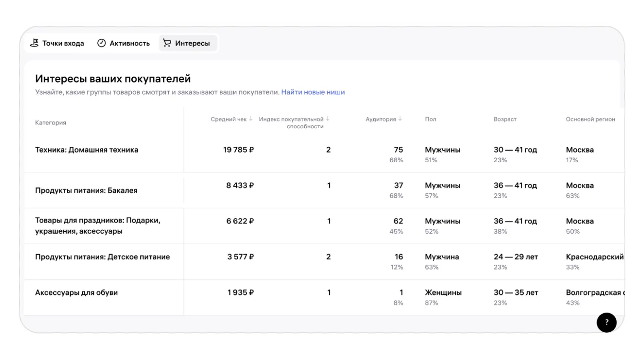Click the shopping cart icon on Интересы
Screen dimensions: 644x359
167,43
